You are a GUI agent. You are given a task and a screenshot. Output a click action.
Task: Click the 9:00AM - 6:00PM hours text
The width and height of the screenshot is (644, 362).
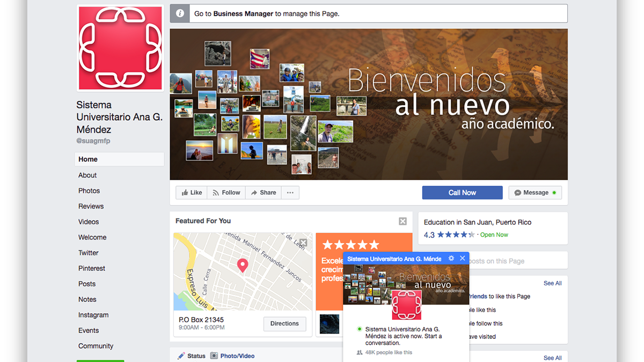pyautogui.click(x=202, y=328)
